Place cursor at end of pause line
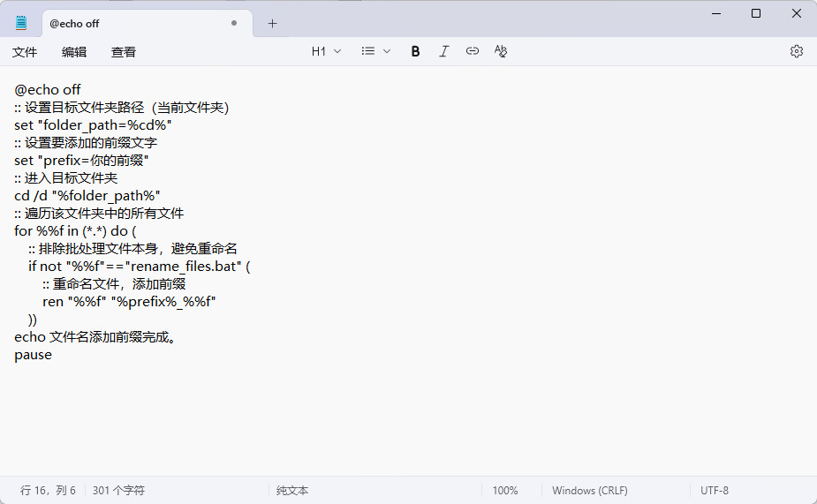817x504 pixels. pyautogui.click(x=53, y=355)
